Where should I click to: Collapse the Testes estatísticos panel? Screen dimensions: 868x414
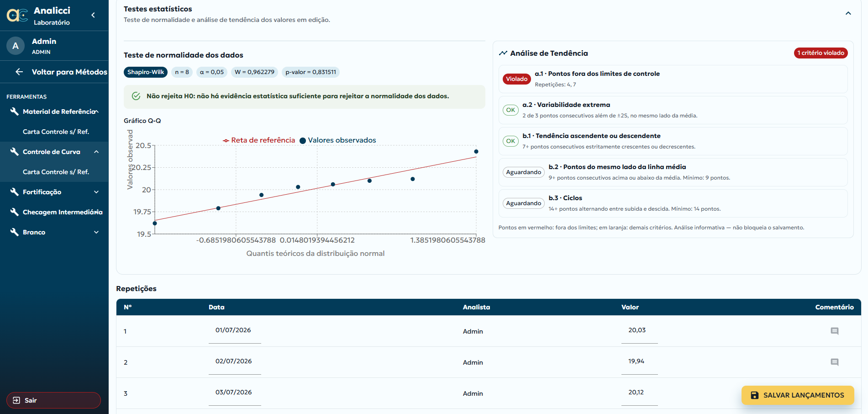[x=848, y=13]
